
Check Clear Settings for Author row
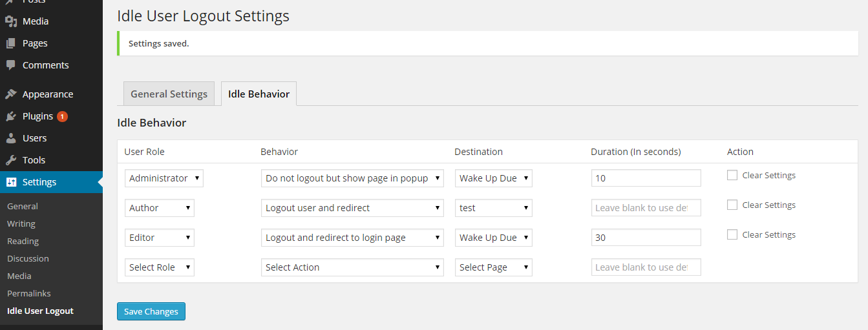pyautogui.click(x=732, y=205)
